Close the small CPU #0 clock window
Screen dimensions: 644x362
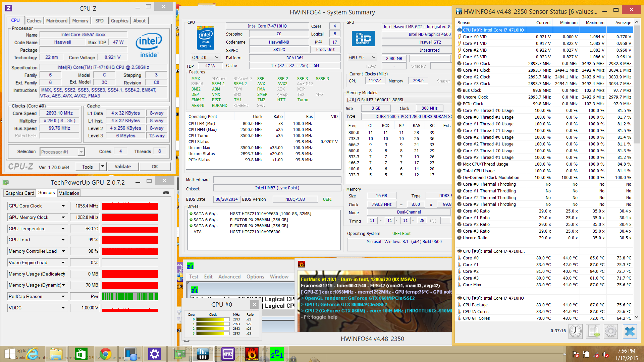254,304
